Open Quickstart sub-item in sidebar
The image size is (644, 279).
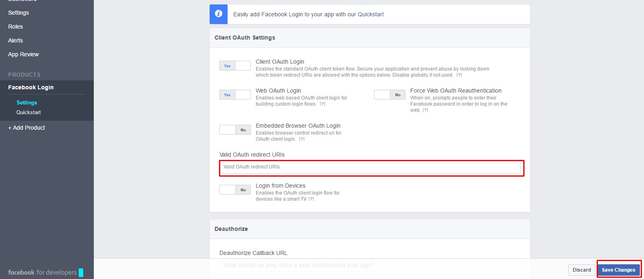pos(29,112)
